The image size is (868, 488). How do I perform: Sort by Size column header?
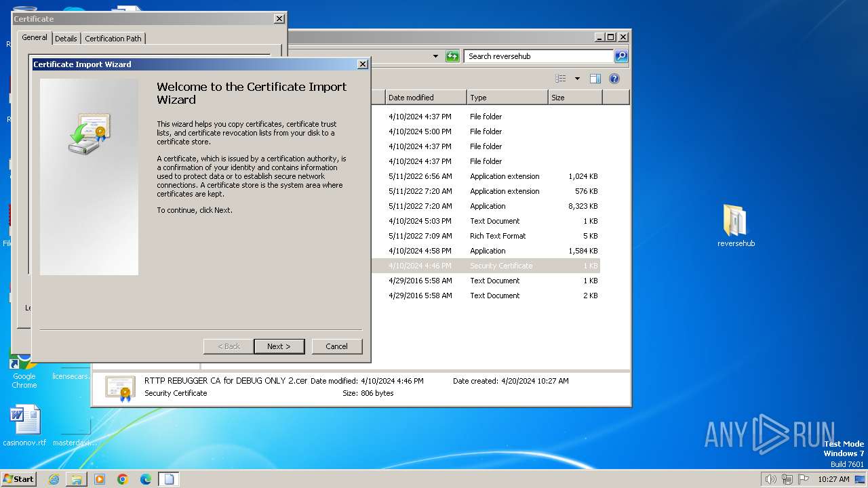click(x=575, y=98)
